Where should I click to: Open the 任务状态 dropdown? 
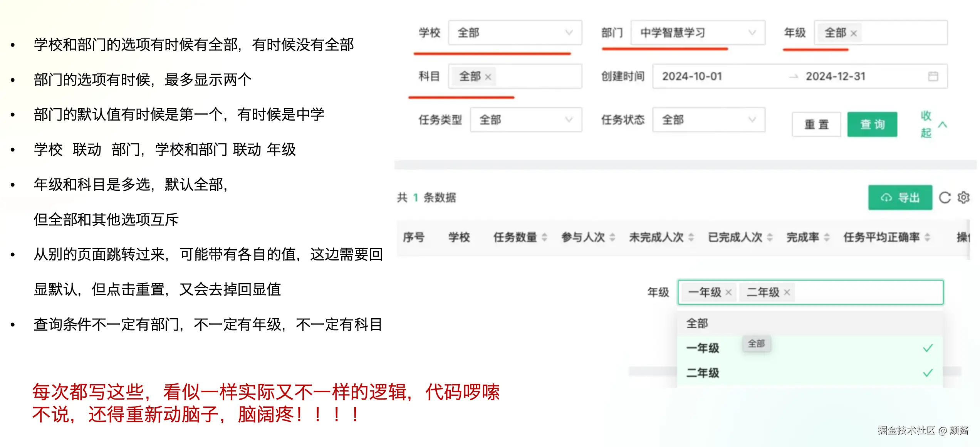708,120
